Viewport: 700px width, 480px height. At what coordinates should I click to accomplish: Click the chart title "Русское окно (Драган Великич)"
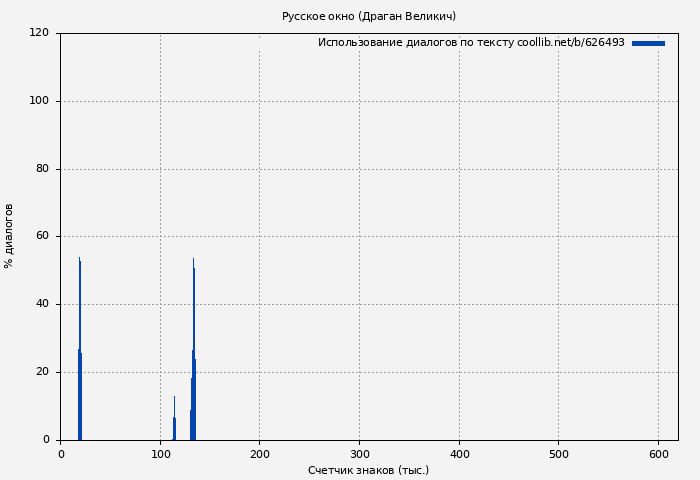[368, 16]
